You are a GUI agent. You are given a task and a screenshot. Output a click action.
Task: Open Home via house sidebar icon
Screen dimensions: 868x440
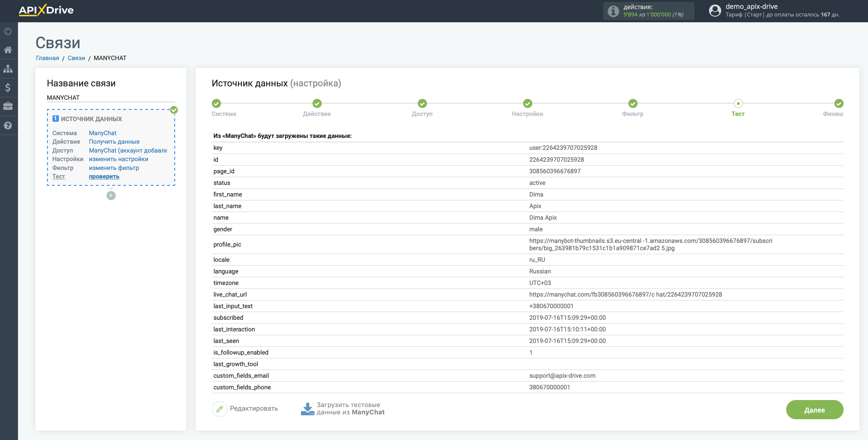click(8, 50)
